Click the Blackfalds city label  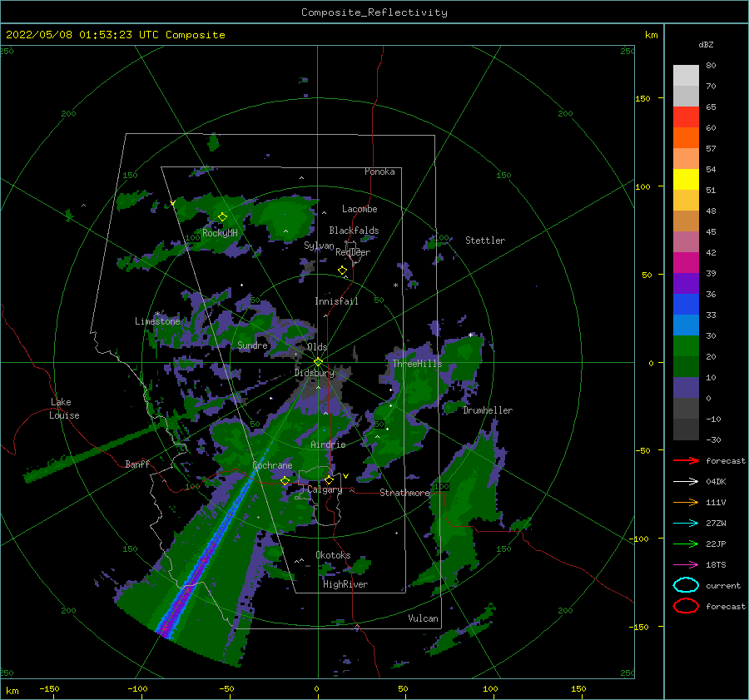(x=354, y=231)
